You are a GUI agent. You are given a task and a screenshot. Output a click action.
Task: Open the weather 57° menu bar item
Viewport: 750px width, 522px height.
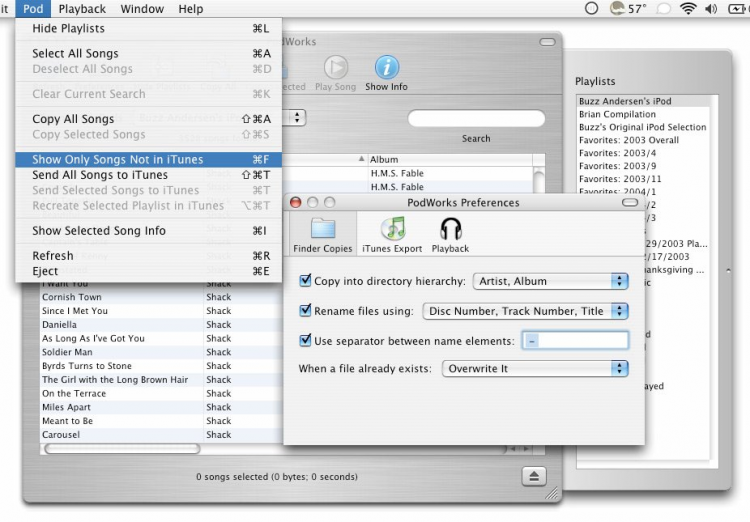(x=629, y=9)
